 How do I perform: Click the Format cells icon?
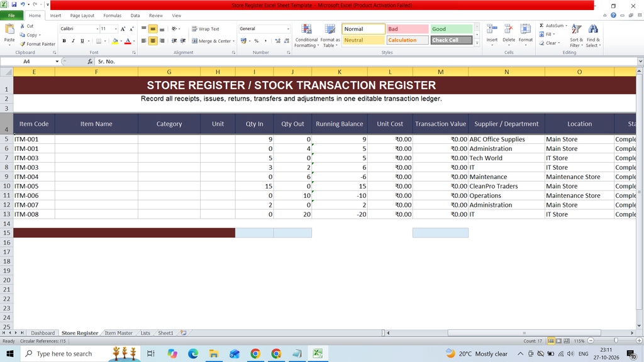(525, 30)
